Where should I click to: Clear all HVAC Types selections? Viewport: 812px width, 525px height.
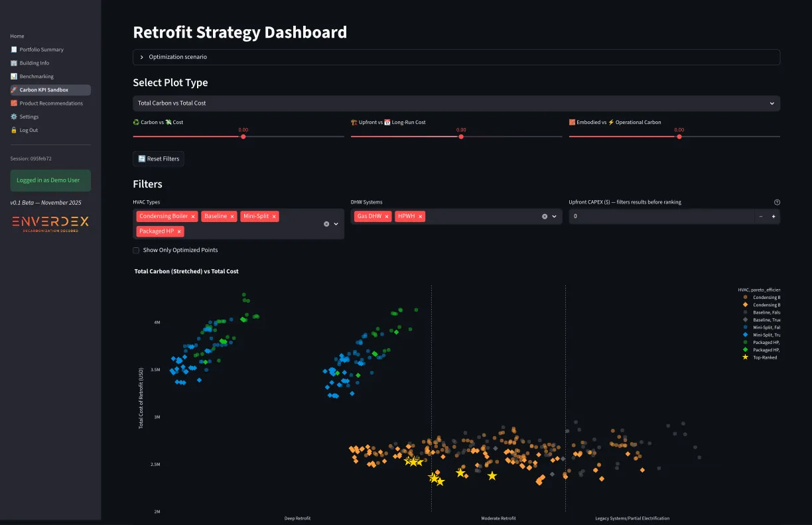(x=326, y=224)
